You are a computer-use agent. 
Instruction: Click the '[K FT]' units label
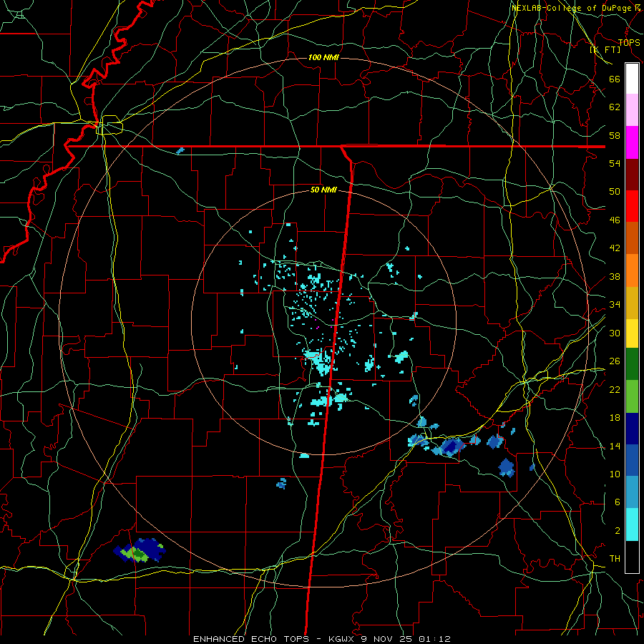(x=605, y=50)
